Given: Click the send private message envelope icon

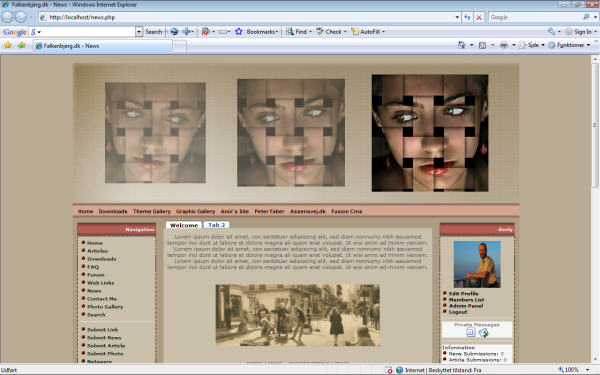Looking at the screenshot, I should [x=483, y=333].
